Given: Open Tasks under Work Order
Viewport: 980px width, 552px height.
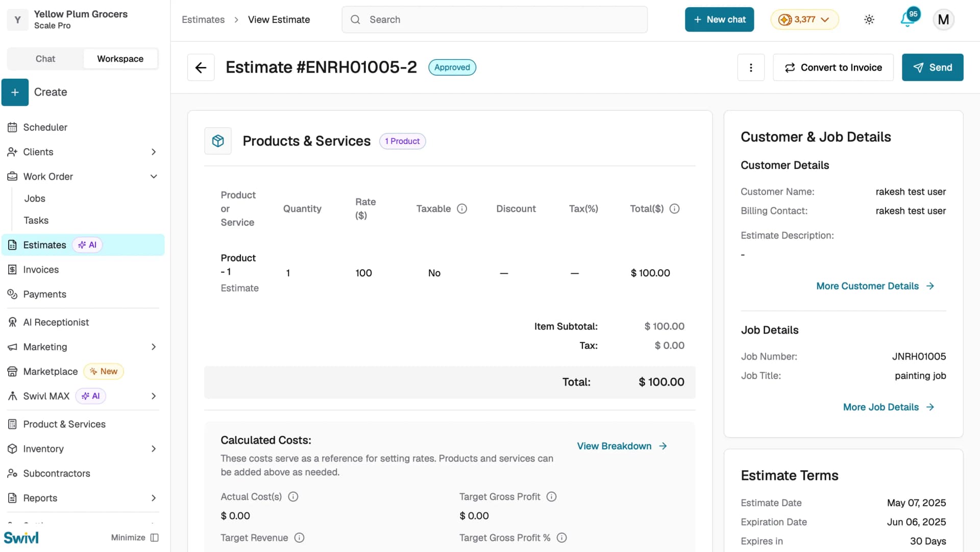Looking at the screenshot, I should (36, 220).
